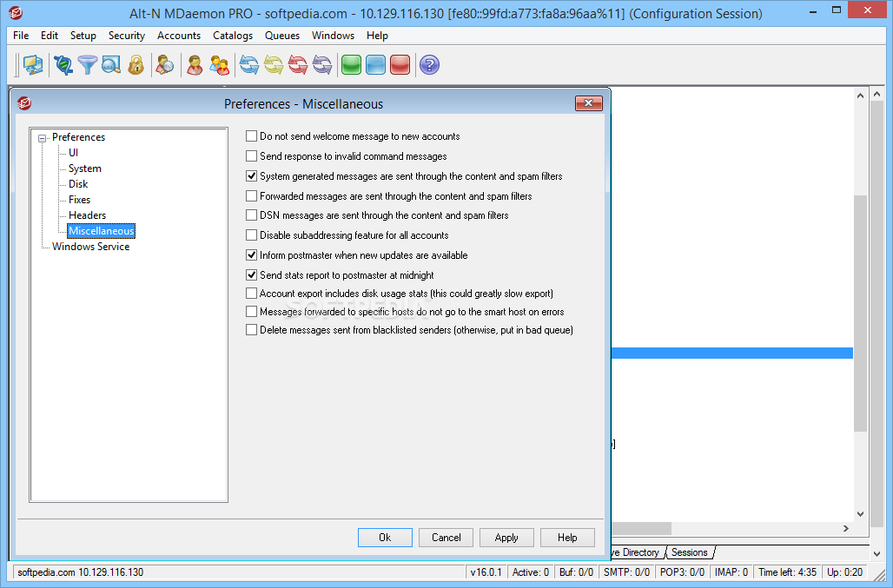
Task: Click the MDaemon logo in main title bar
Action: point(16,13)
